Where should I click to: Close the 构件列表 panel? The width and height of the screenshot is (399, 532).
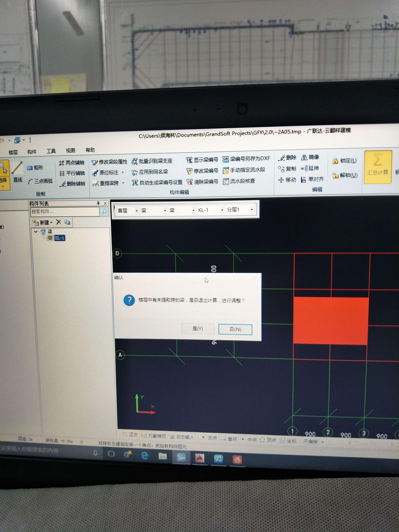tap(105, 203)
